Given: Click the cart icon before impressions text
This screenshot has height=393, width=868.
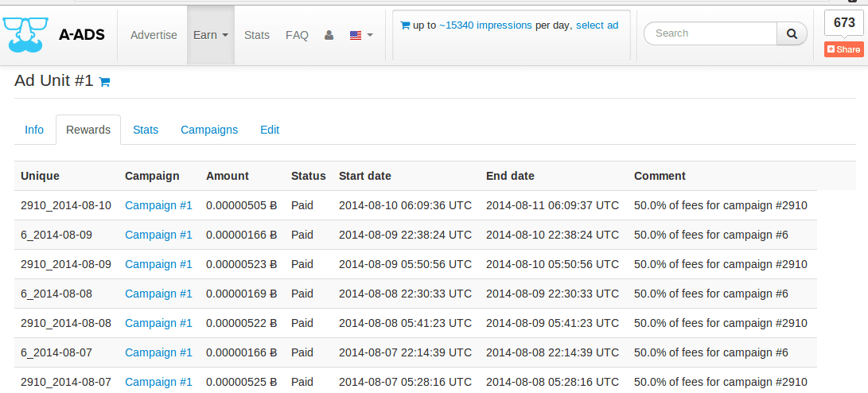Looking at the screenshot, I should pyautogui.click(x=405, y=25).
